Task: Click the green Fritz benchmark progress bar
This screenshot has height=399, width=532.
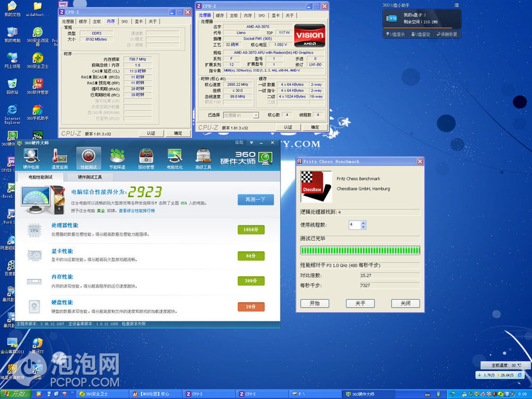Action: click(x=360, y=251)
